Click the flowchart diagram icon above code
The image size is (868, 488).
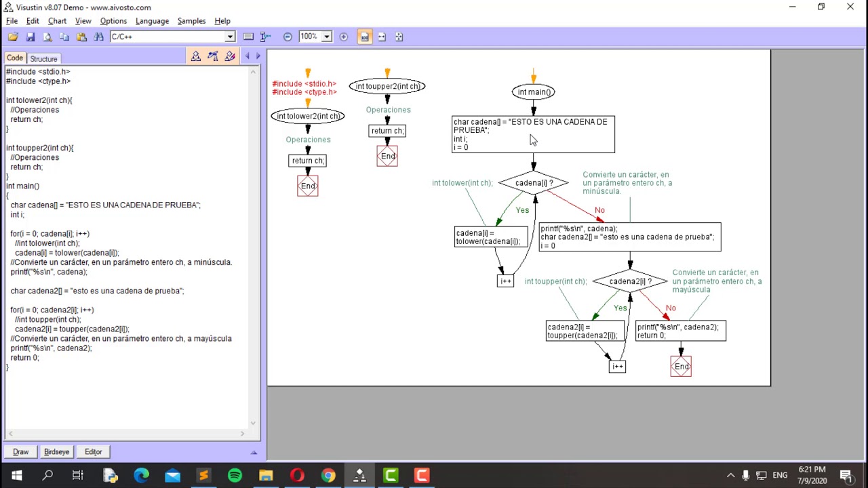(x=196, y=56)
